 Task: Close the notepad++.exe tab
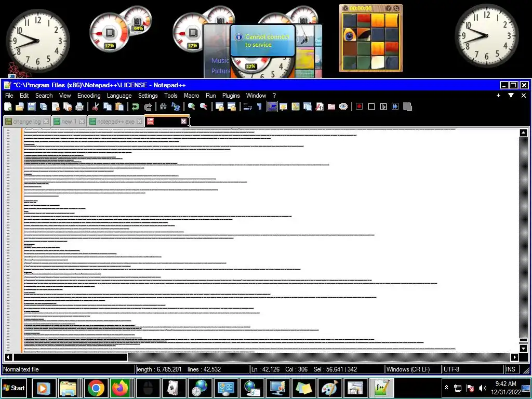click(x=139, y=122)
